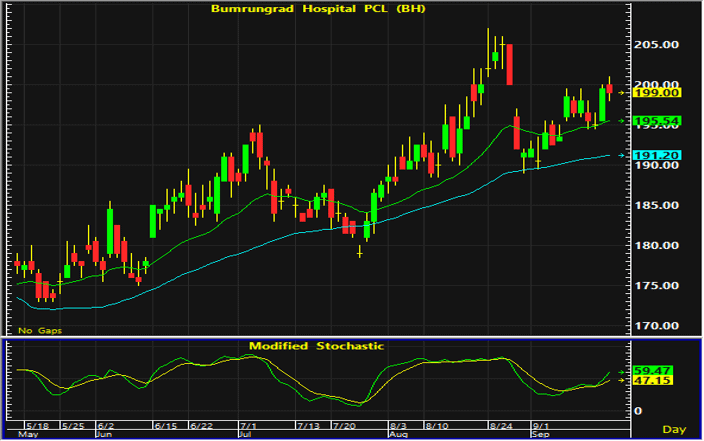This screenshot has height=441, width=704.
Task: Click the 0 level on stochastic axis
Action: coord(638,411)
